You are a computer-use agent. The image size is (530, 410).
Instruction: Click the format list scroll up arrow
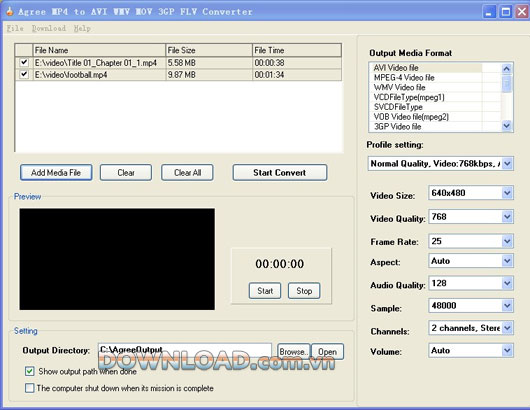tap(506, 69)
